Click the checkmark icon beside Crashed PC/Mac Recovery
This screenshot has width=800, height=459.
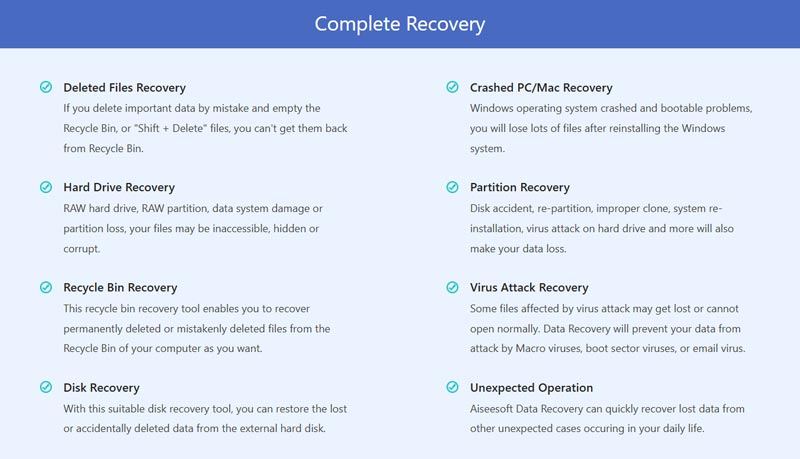[453, 87]
